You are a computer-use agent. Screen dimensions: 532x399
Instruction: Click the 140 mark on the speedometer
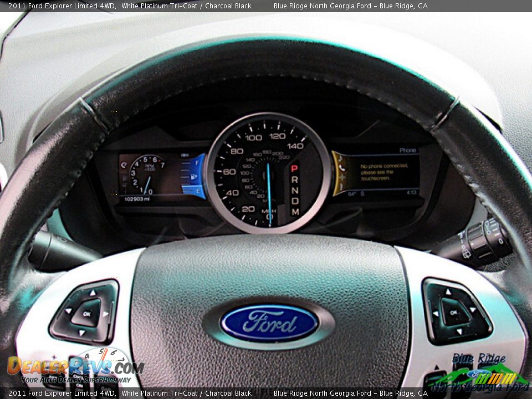coord(295,146)
